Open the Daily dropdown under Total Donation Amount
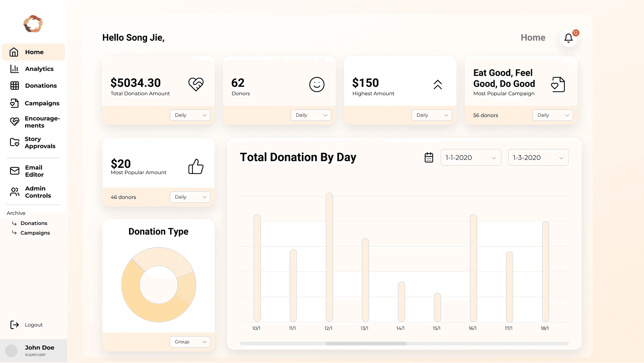 tap(190, 115)
